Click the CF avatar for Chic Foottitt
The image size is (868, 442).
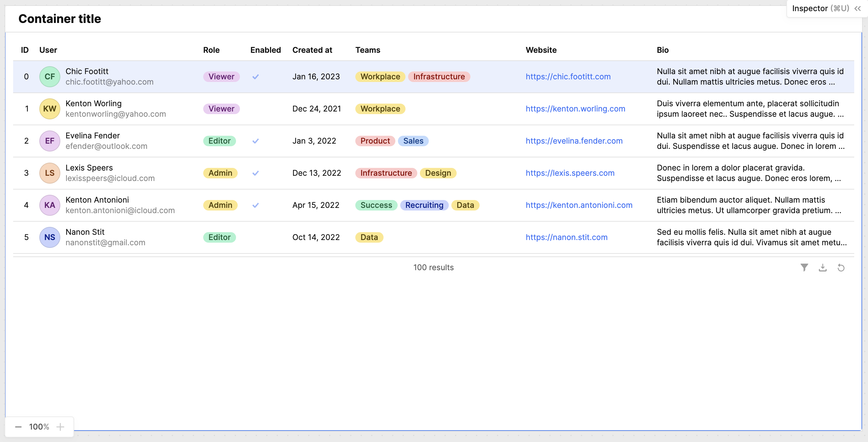(49, 76)
